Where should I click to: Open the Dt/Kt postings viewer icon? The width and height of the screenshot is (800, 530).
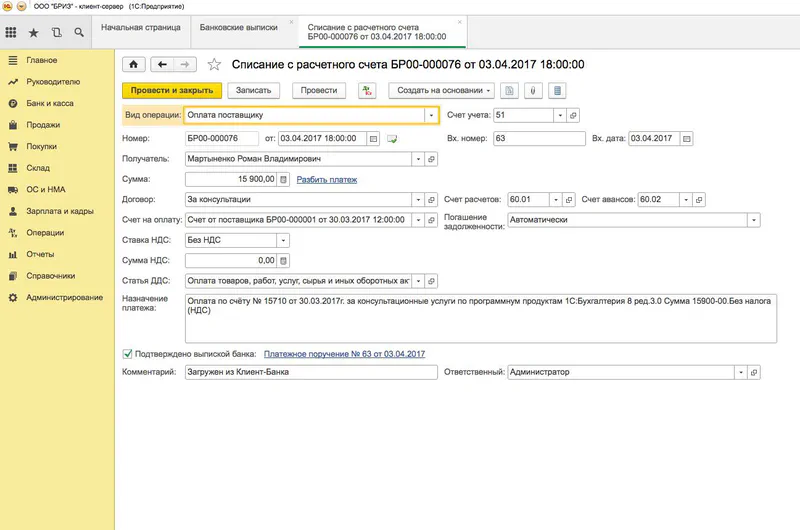coord(367,90)
